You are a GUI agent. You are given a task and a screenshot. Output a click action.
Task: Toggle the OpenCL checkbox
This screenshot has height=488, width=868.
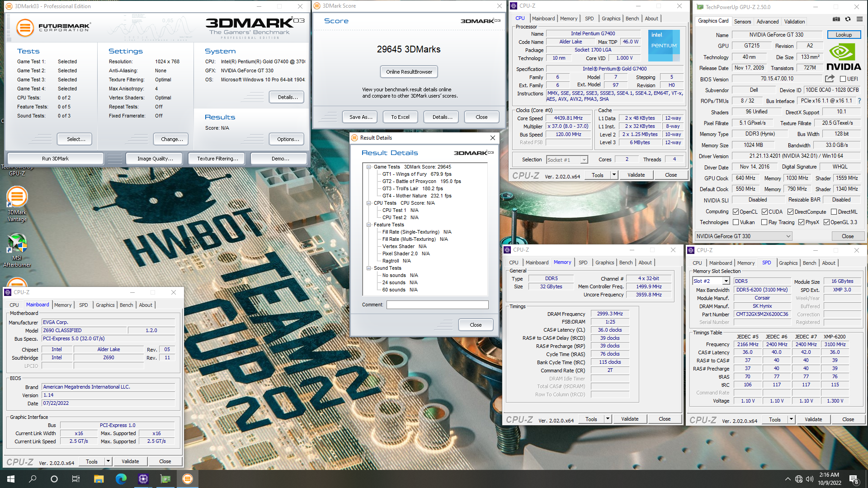[x=736, y=211]
